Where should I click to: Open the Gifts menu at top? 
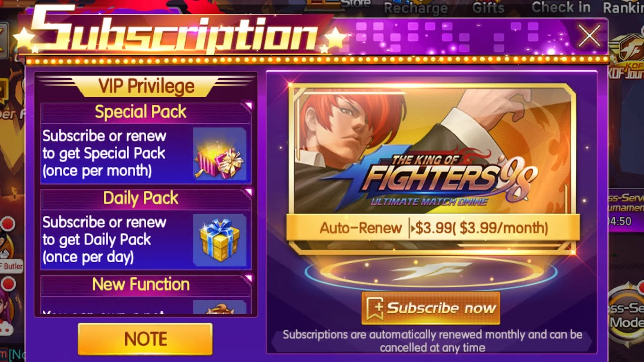point(488,8)
